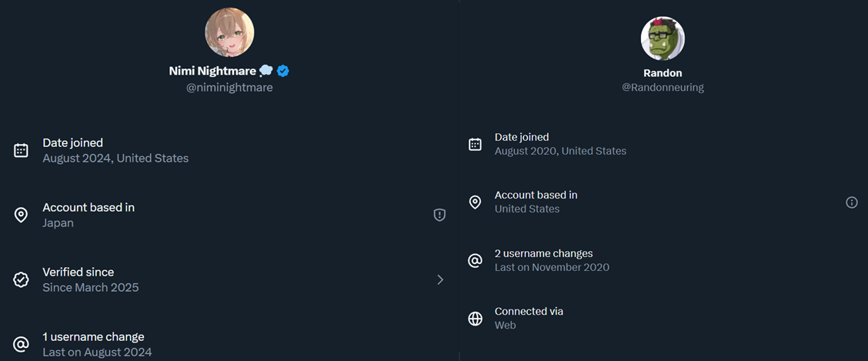This screenshot has width=868, height=361.
Task: Click the shield warning icon beside Japan
Action: (439, 215)
